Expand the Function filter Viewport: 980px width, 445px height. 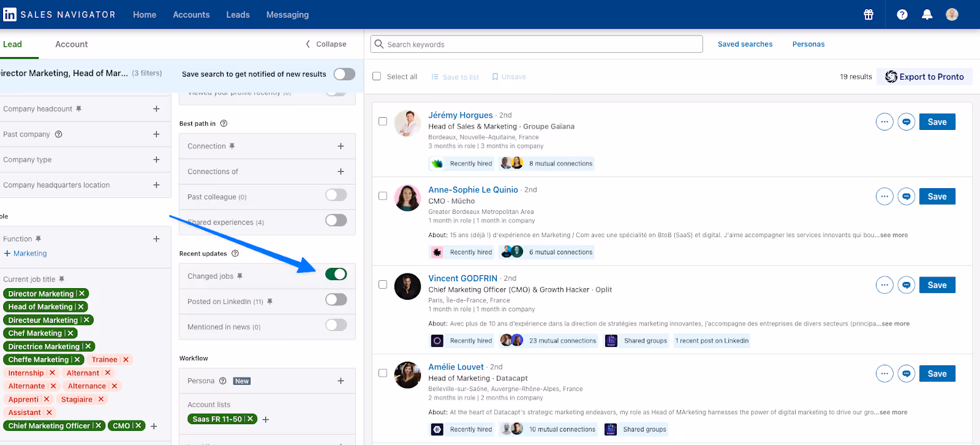click(156, 238)
